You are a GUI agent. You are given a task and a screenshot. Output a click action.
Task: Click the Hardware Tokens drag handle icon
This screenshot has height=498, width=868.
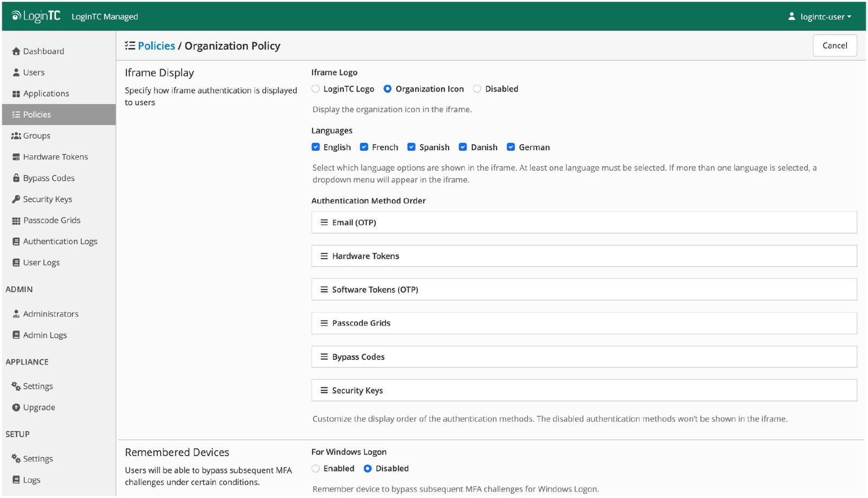click(x=324, y=256)
